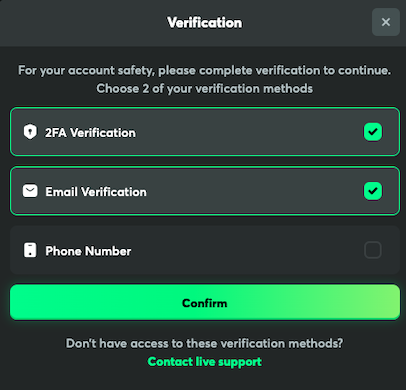Open the Contact live support link
This screenshot has height=390, width=406.
[x=205, y=362]
